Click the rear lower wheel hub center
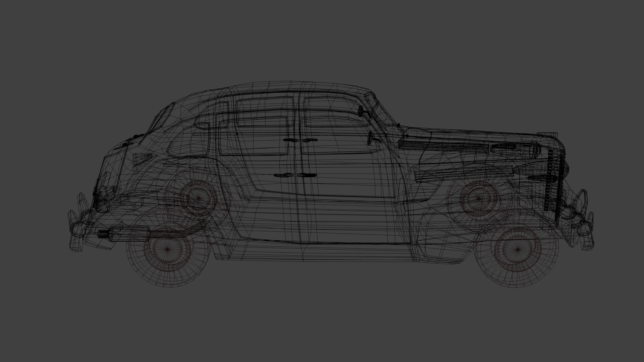Screen dimensions: 644x362 click(168, 249)
